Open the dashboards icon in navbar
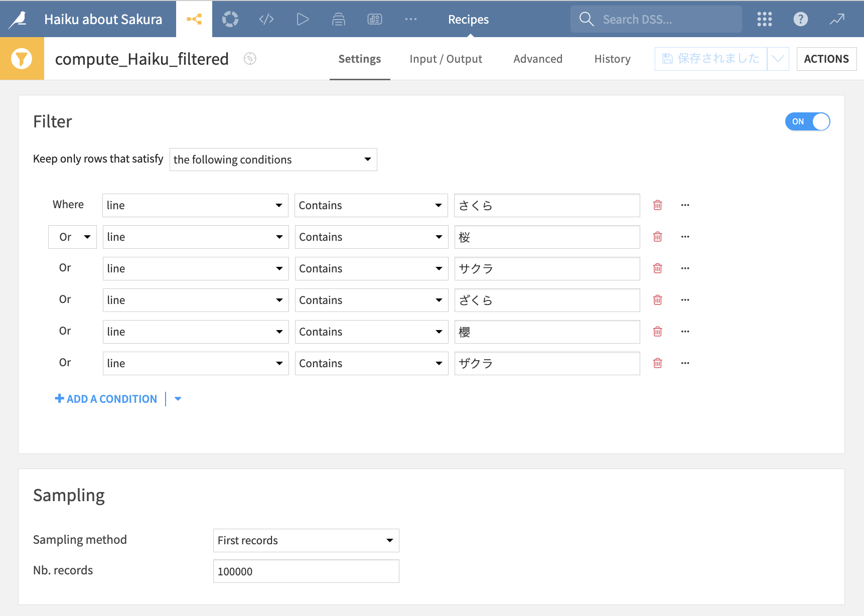This screenshot has width=864, height=616. (375, 19)
